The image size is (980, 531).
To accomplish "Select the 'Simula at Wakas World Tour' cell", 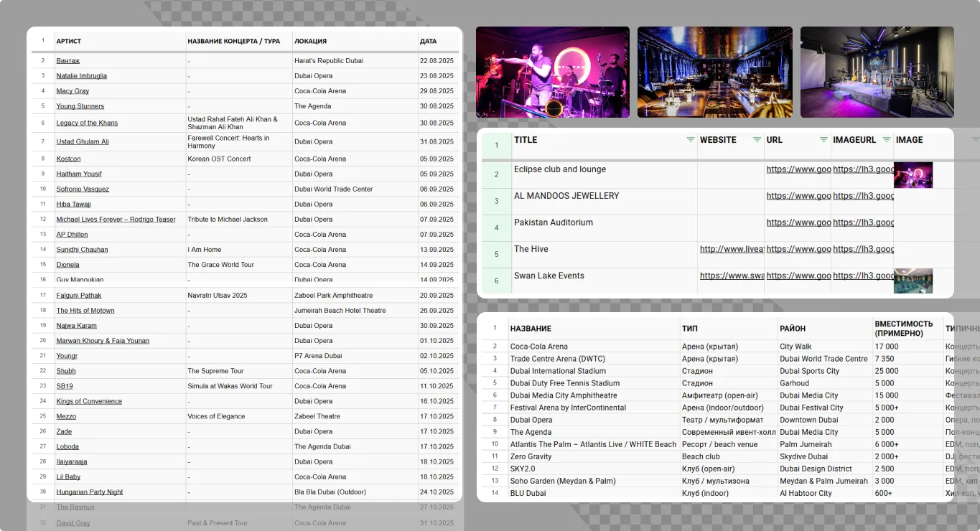I will tap(239, 386).
